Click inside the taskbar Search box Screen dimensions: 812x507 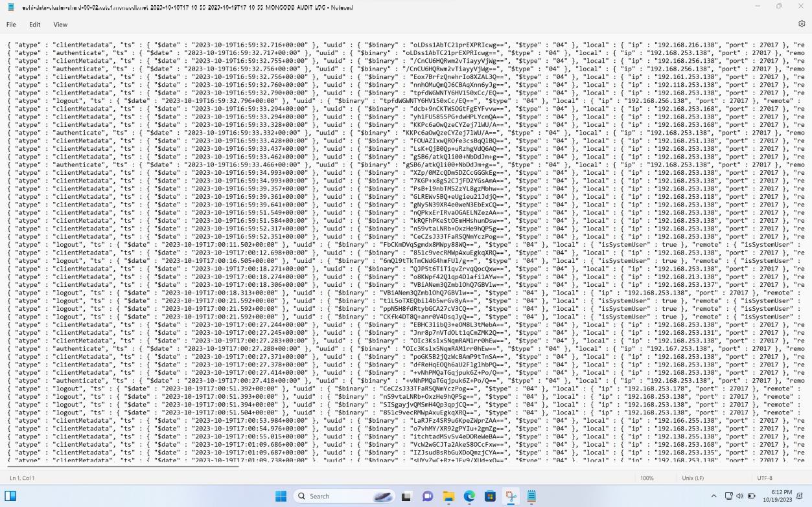(x=337, y=496)
